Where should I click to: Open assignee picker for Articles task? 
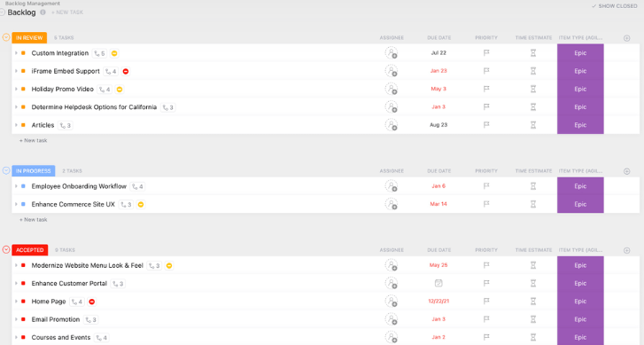(x=392, y=125)
